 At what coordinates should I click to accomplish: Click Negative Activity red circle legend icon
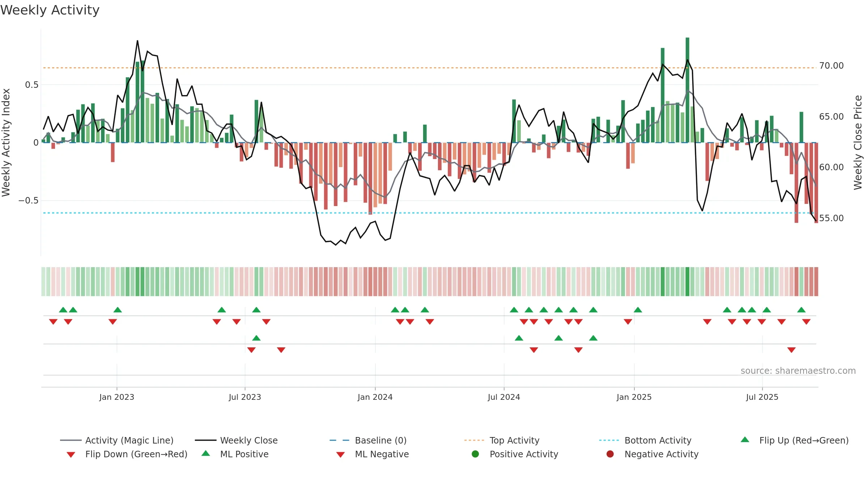coord(610,454)
